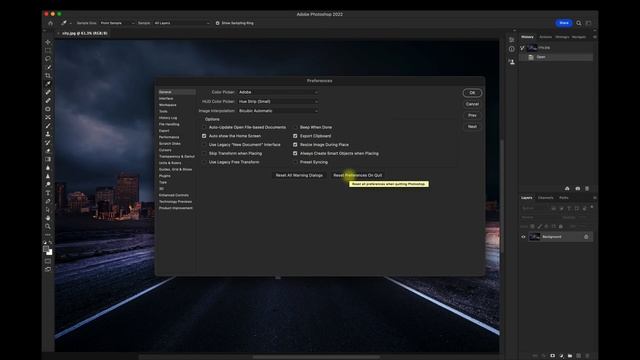Uncheck Export Clipboard
The image size is (640, 360).
[295, 136]
